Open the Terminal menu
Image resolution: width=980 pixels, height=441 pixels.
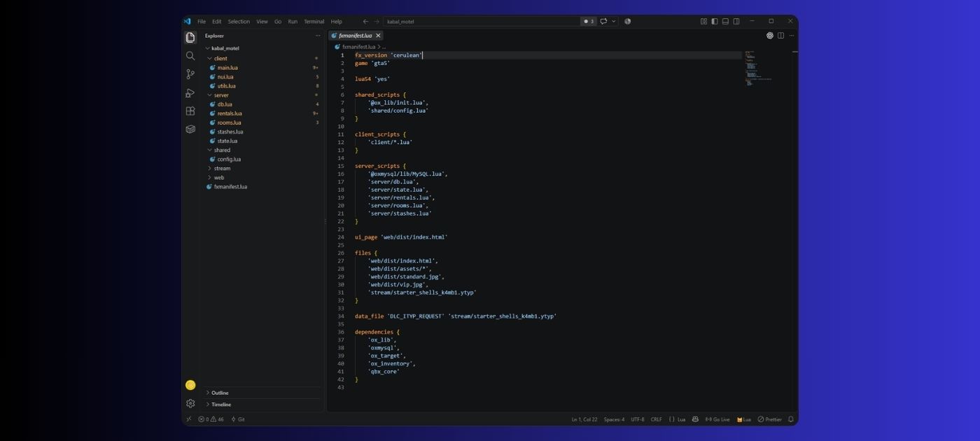[x=314, y=22]
